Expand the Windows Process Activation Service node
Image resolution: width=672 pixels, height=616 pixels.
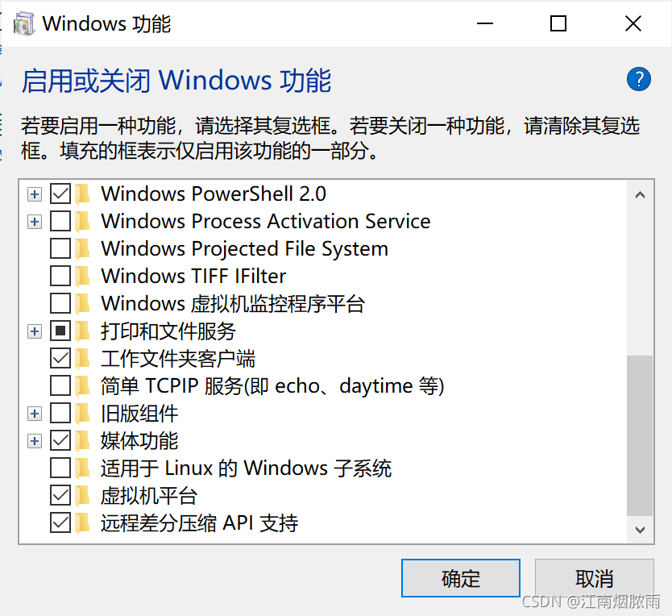point(34,221)
